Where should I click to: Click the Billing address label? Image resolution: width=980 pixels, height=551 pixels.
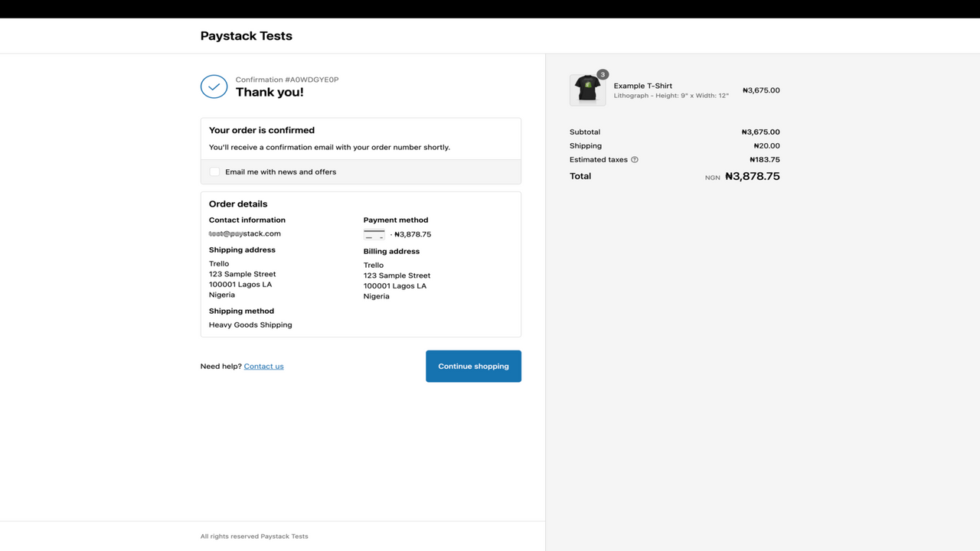(x=391, y=252)
